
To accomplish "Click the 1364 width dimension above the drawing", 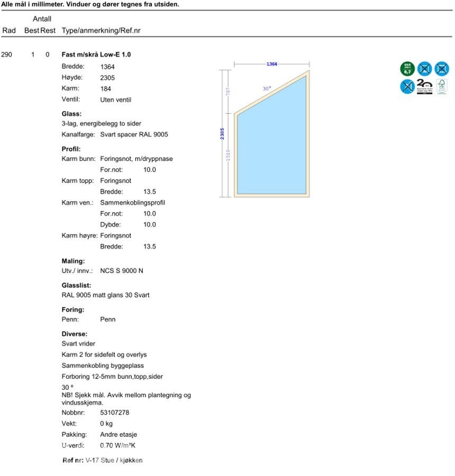I will click(271, 64).
